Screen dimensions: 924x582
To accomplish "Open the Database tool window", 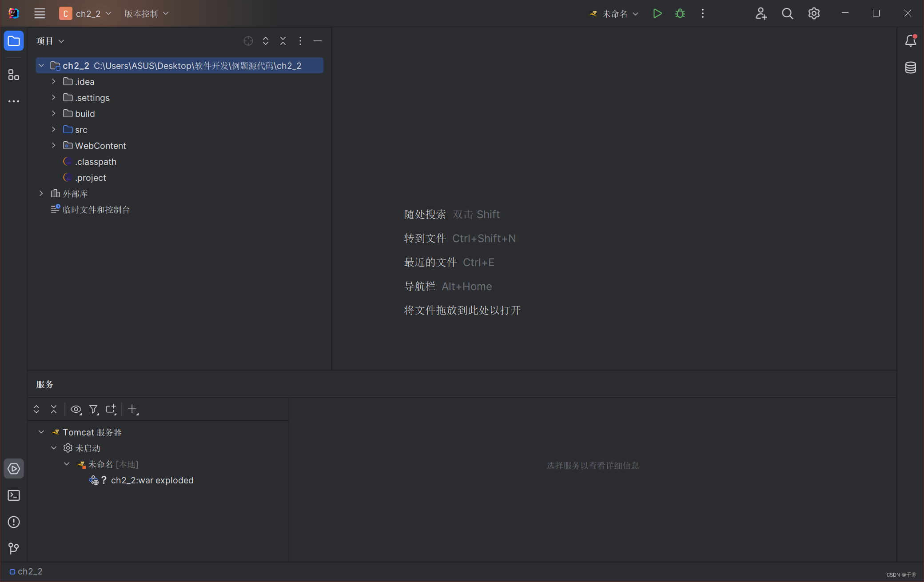I will pyautogui.click(x=910, y=68).
